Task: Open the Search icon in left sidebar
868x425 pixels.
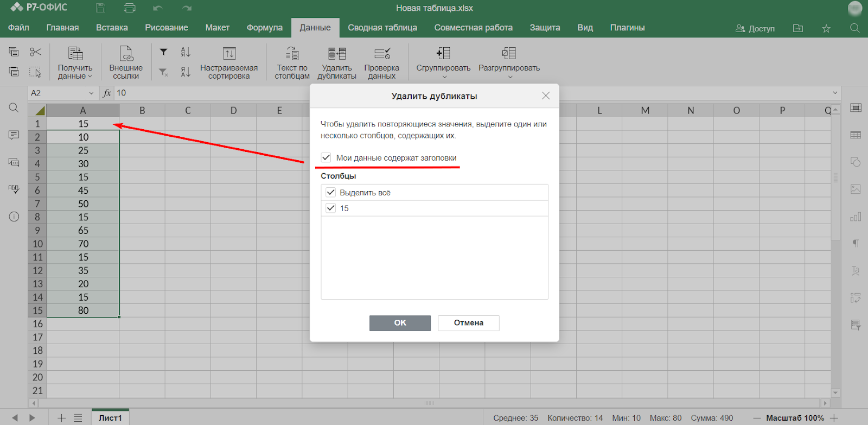Action: pos(14,107)
